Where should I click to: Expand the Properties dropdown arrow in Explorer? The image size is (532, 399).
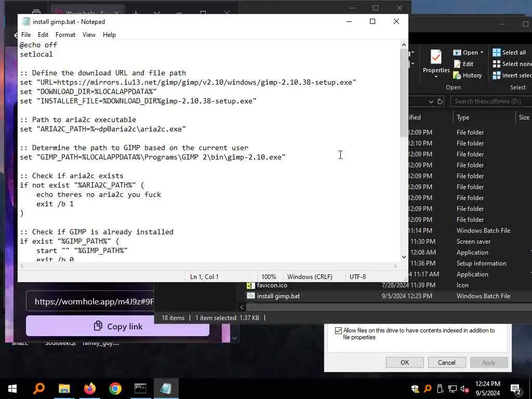tap(436, 77)
